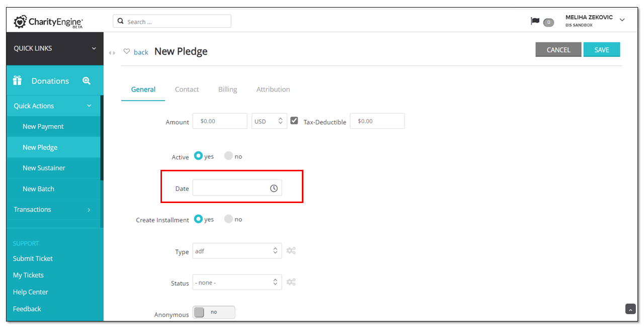Click the scroll-to-top arrow button
This screenshot has height=328, width=644.
630,309
